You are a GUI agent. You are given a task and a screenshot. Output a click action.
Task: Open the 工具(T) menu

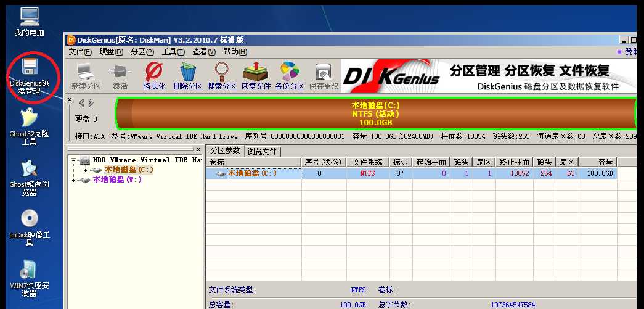173,52
